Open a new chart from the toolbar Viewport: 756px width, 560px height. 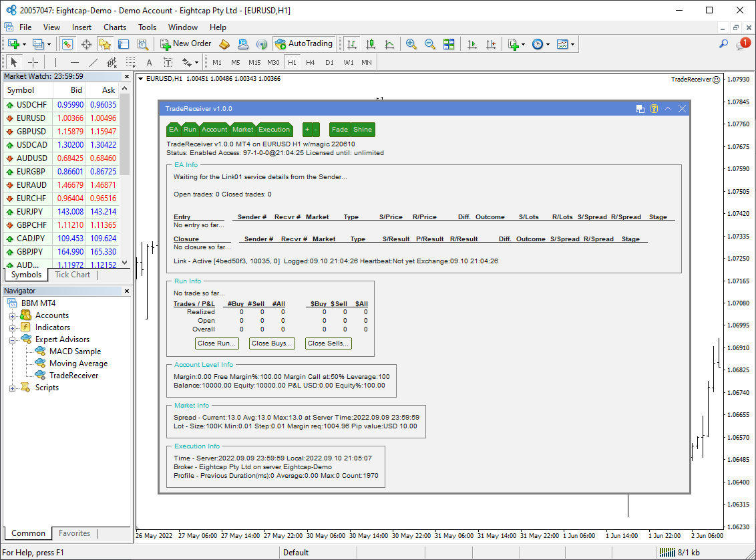(13, 44)
